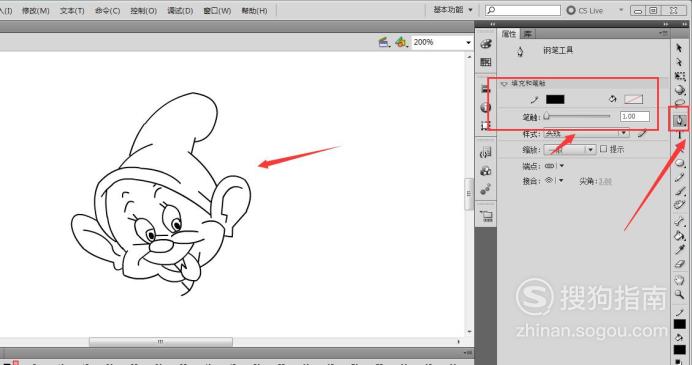Click vertical scrollbar down arrow
This screenshot has width=692, height=365.
click(470, 332)
